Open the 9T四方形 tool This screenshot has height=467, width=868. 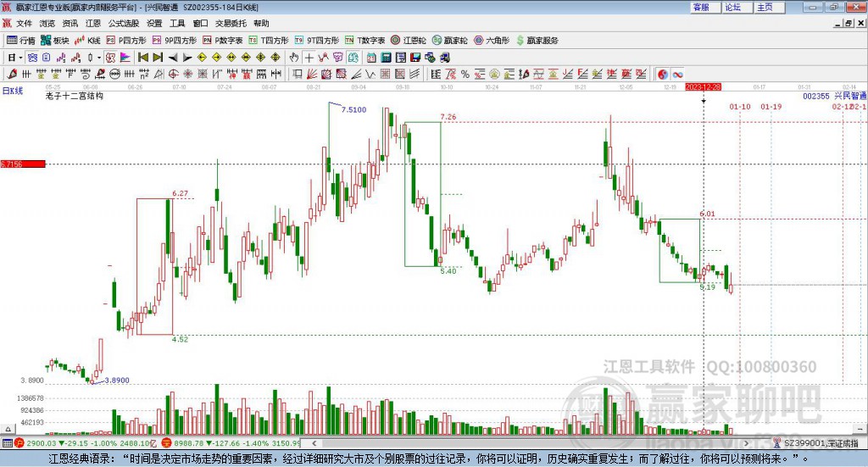click(317, 41)
